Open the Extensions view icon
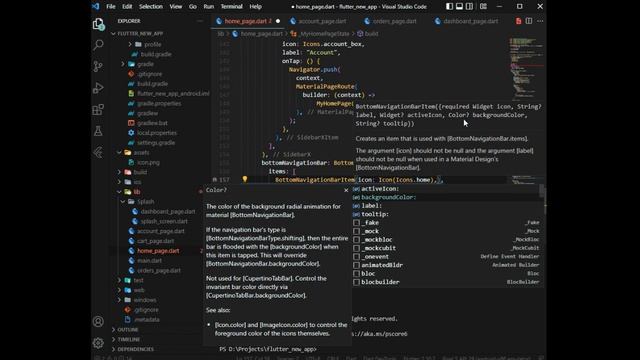 pyautogui.click(x=98, y=109)
